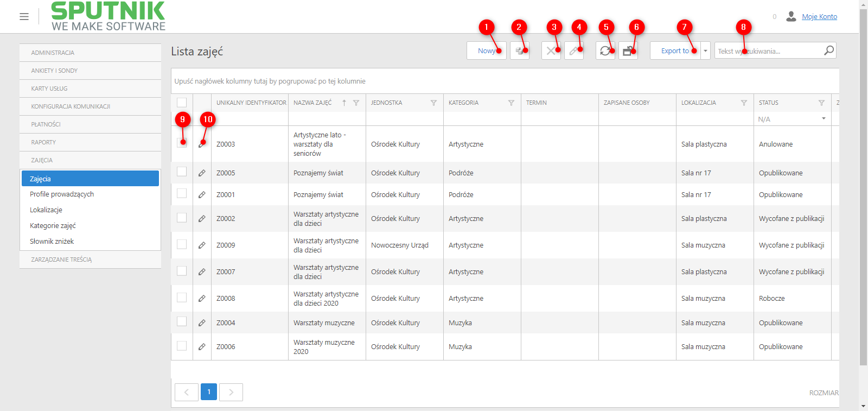Click the delete X toolbar icon
868x411 pixels.
[551, 50]
